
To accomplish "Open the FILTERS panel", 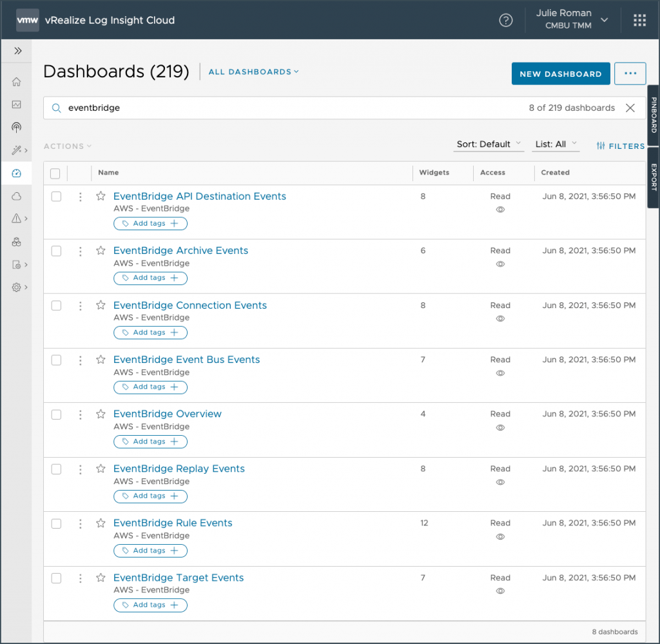I will pos(621,146).
